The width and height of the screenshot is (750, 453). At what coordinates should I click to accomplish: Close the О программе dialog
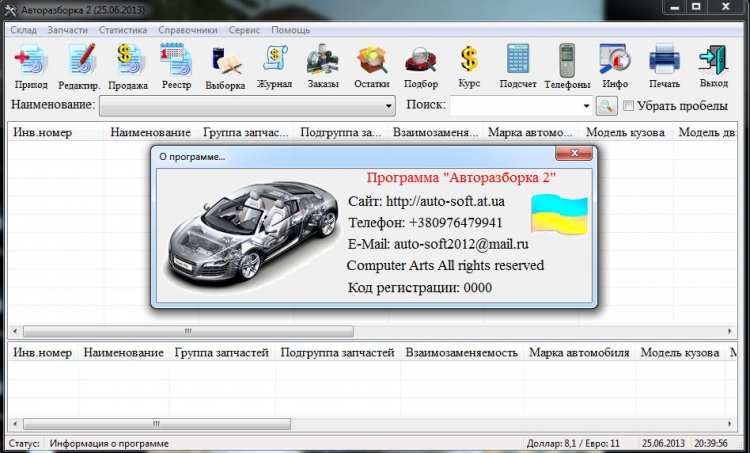coord(574,153)
